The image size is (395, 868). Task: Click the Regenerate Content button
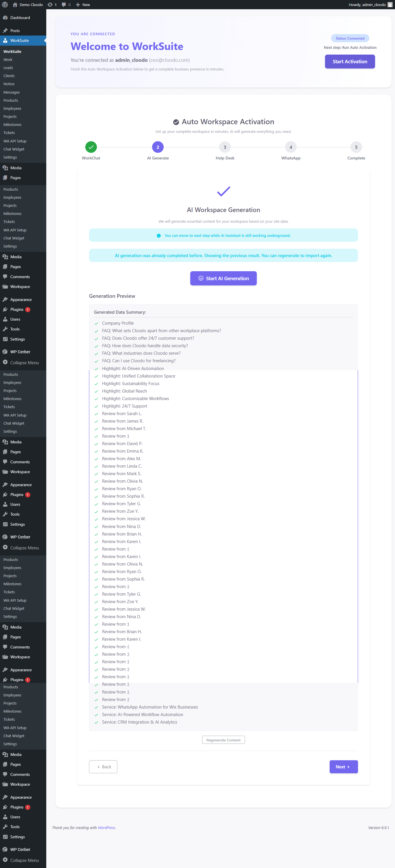223,740
